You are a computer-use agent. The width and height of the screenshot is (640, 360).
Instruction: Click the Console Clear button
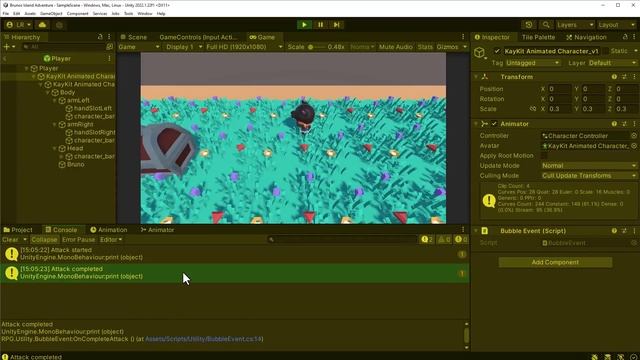tap(10, 240)
